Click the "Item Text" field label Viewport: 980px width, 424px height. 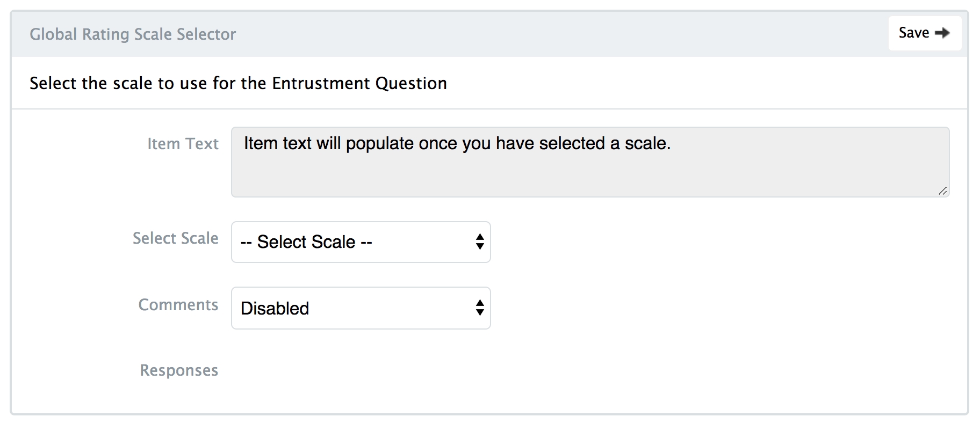point(183,144)
